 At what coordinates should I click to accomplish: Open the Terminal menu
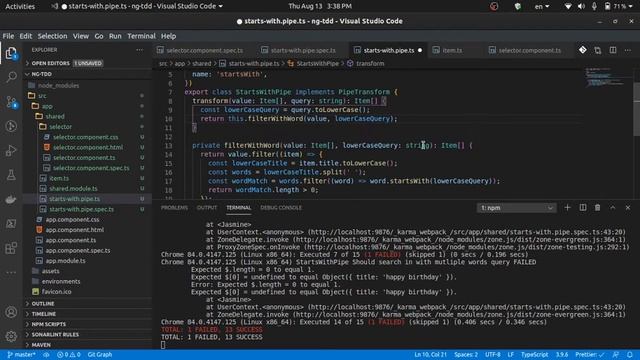(x=141, y=36)
